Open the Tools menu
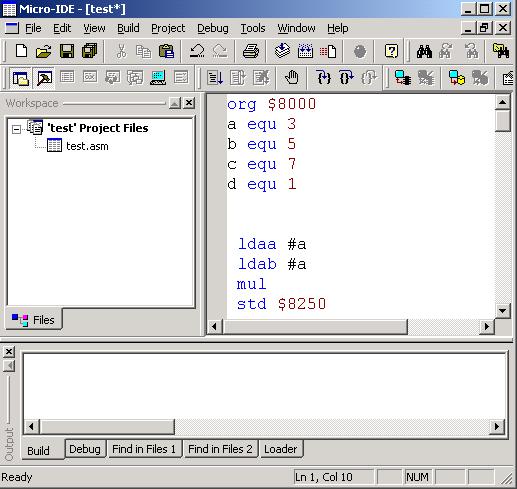 coord(253,28)
